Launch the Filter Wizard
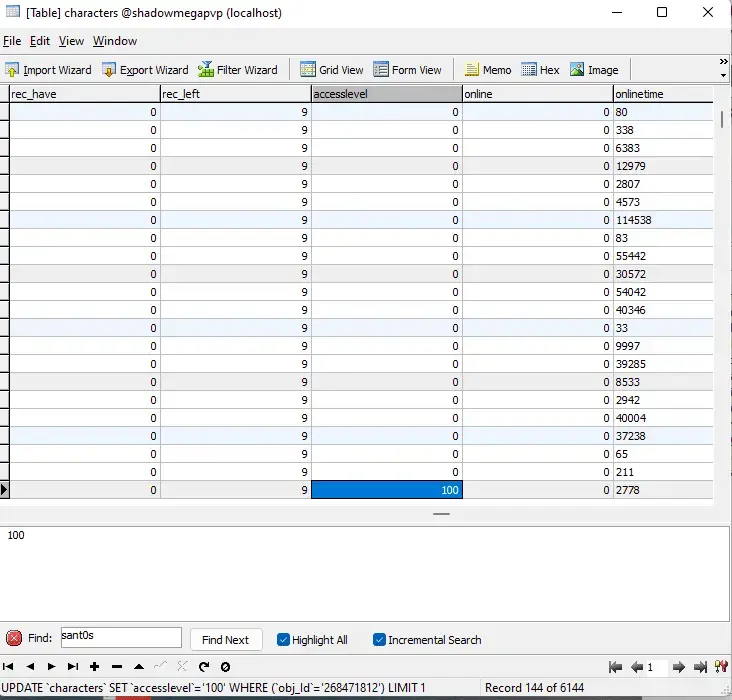The height and width of the screenshot is (700, 732). pyautogui.click(x=238, y=70)
